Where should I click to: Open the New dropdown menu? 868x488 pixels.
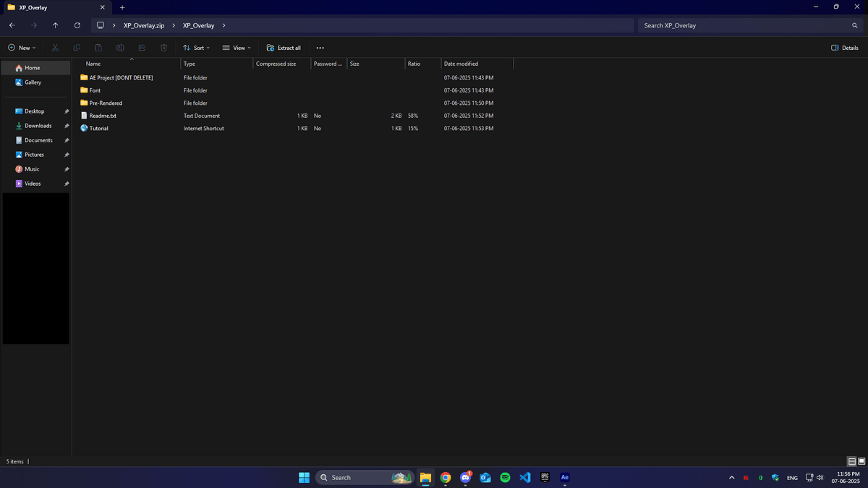pos(22,48)
